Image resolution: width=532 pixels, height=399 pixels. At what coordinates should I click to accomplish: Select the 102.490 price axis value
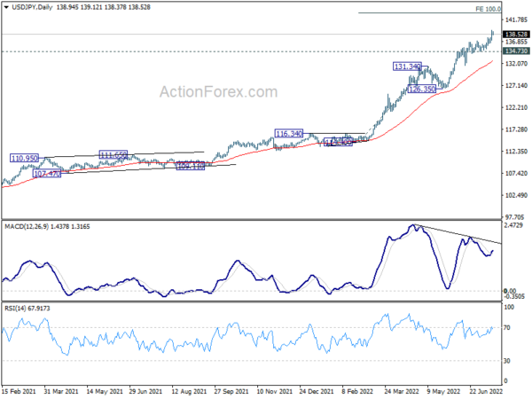(x=516, y=195)
